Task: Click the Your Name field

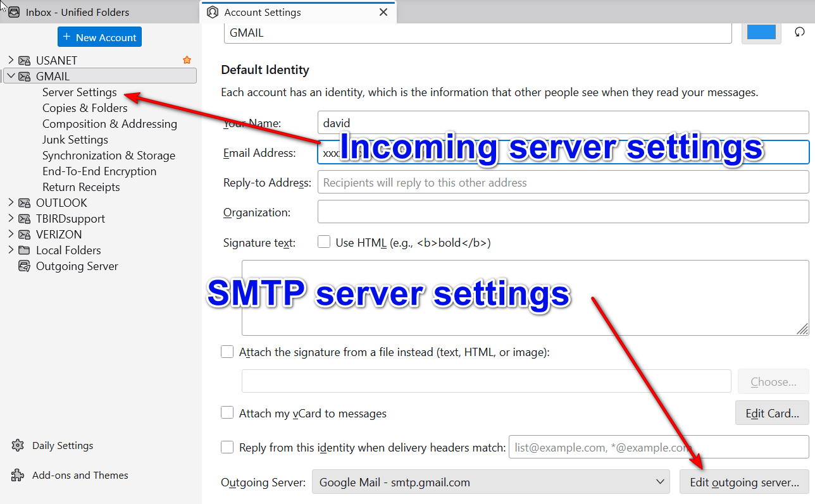Action: [x=563, y=122]
